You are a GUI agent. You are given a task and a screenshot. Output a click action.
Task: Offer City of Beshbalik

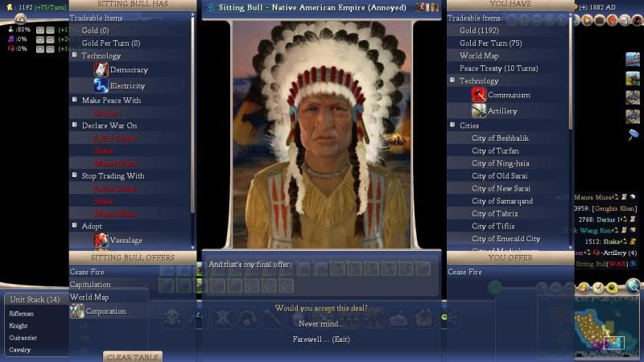pos(500,138)
